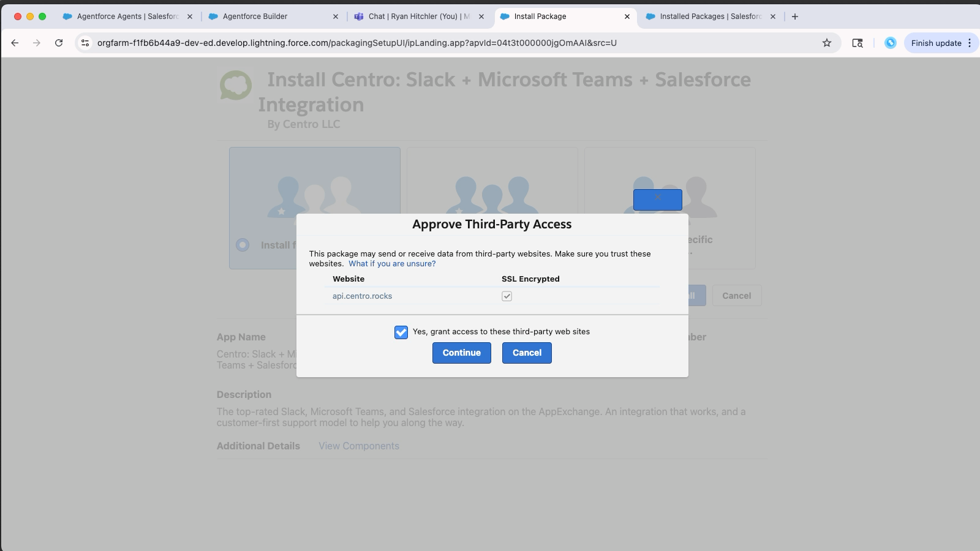This screenshot has width=980, height=551.
Task: Click the blue browser extension icon
Action: (x=891, y=43)
